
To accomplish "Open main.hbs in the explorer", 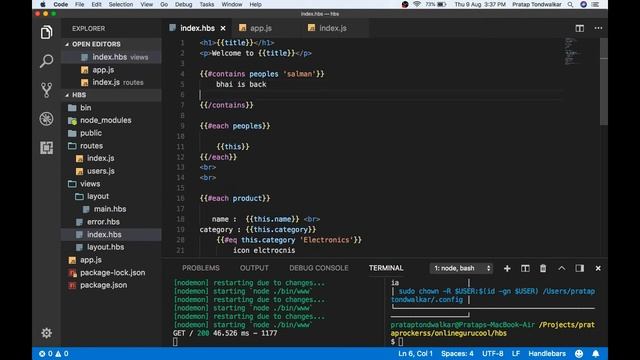I will pyautogui.click(x=110, y=209).
